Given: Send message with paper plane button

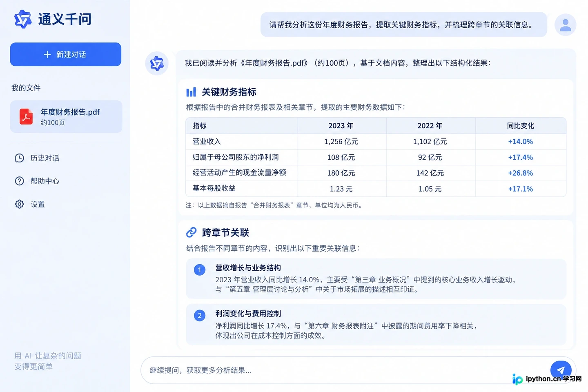Looking at the screenshot, I should point(561,370).
